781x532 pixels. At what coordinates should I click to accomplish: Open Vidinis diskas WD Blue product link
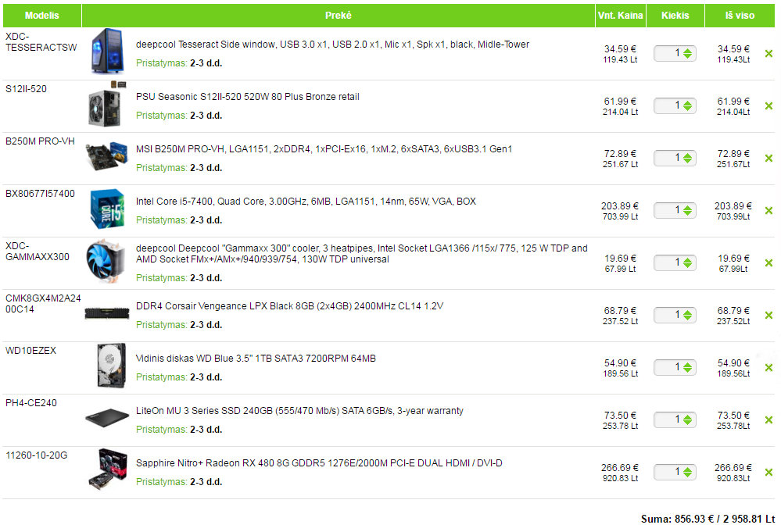[256, 359]
